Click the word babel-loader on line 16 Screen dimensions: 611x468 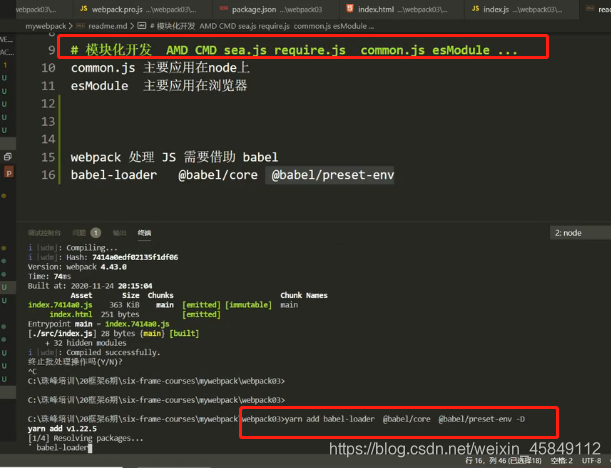click(114, 175)
